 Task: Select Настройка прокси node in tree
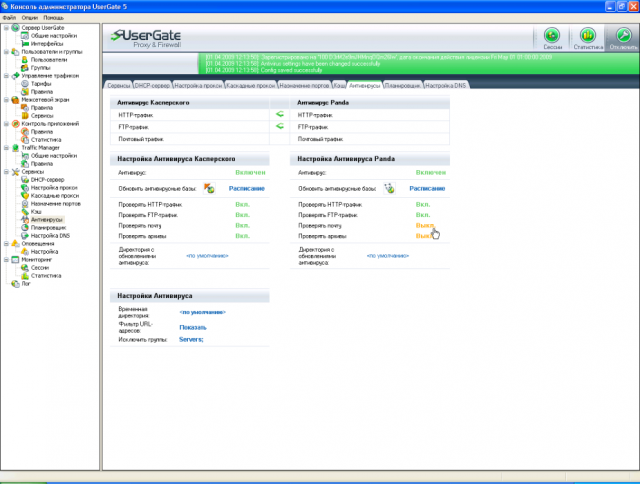[x=54, y=188]
